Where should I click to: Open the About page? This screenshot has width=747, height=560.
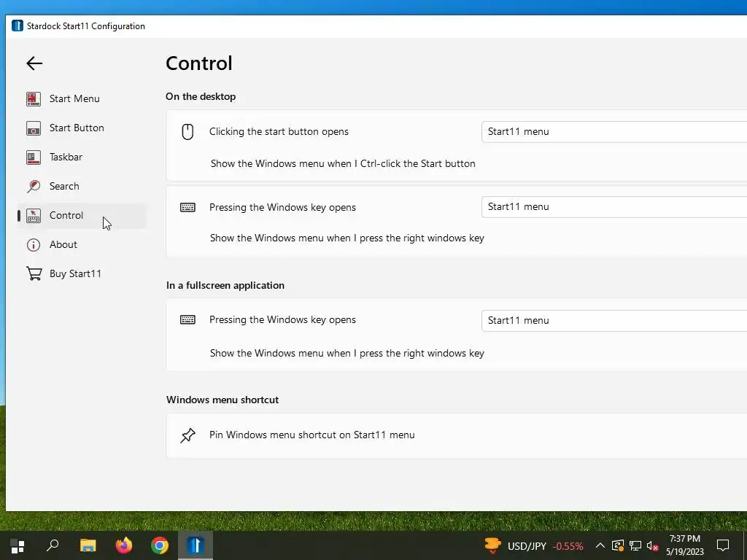82,244
